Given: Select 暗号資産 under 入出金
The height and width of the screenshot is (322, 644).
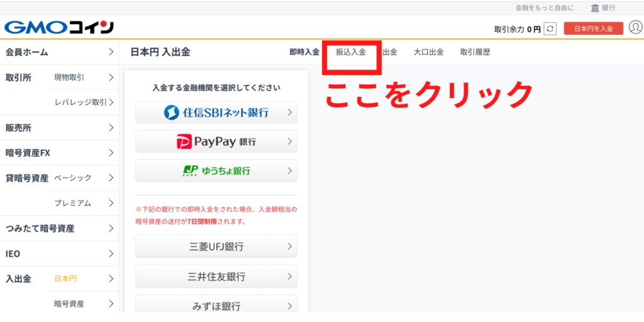Looking at the screenshot, I should (x=84, y=304).
